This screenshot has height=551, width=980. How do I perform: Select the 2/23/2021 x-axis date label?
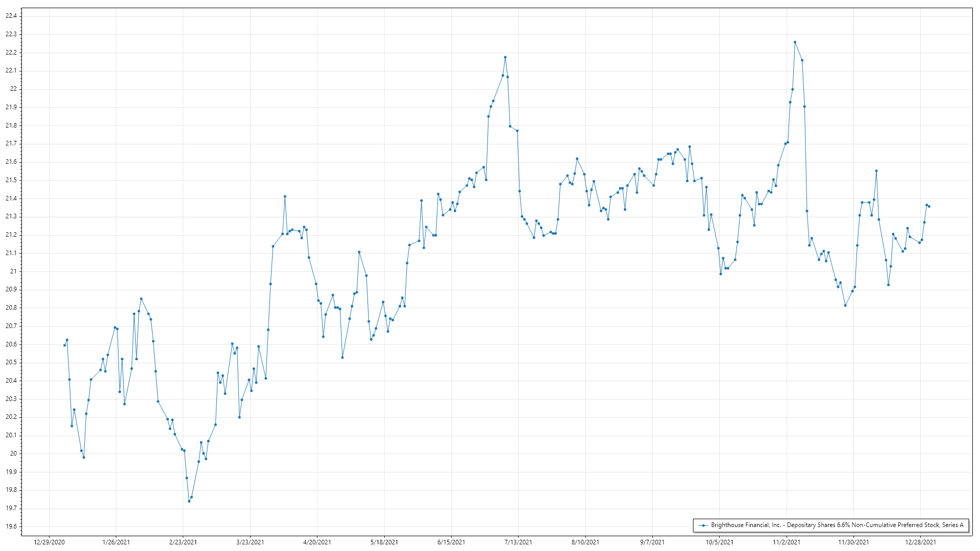pos(183,542)
